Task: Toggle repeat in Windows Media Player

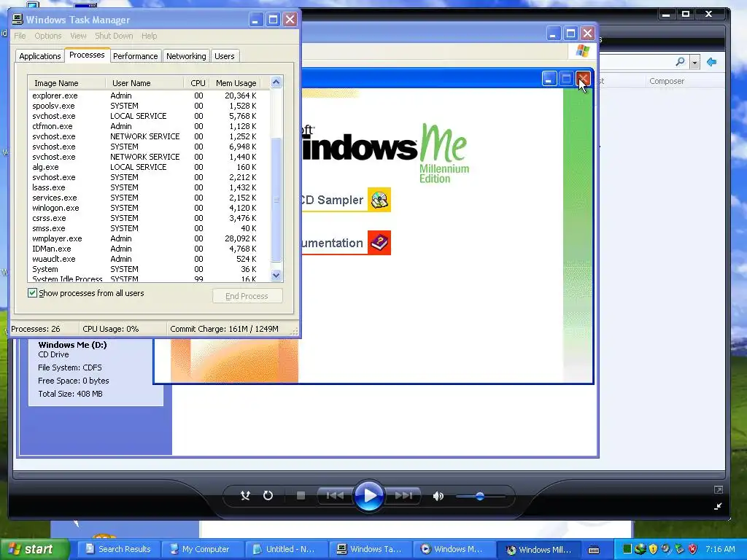Action: [x=268, y=496]
